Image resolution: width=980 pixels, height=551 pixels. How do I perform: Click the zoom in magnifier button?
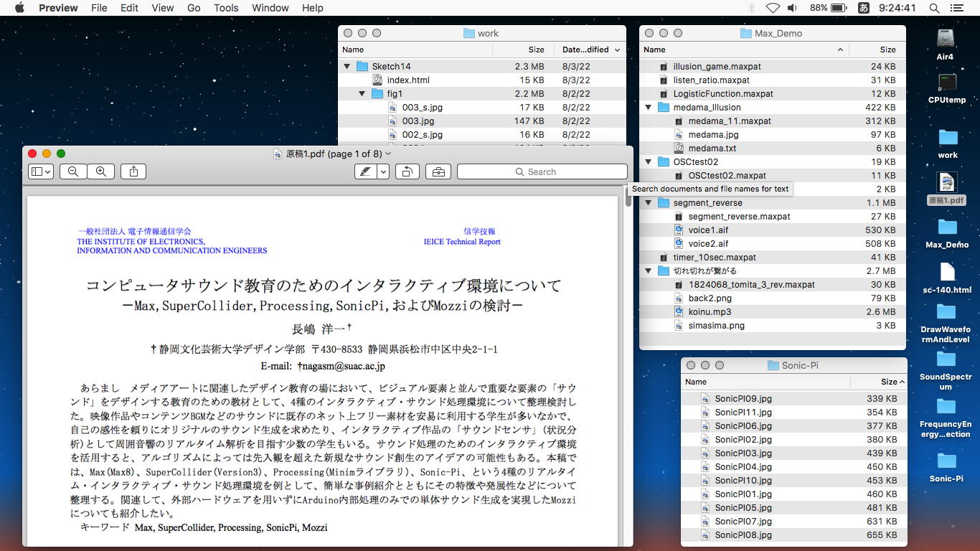(x=101, y=171)
